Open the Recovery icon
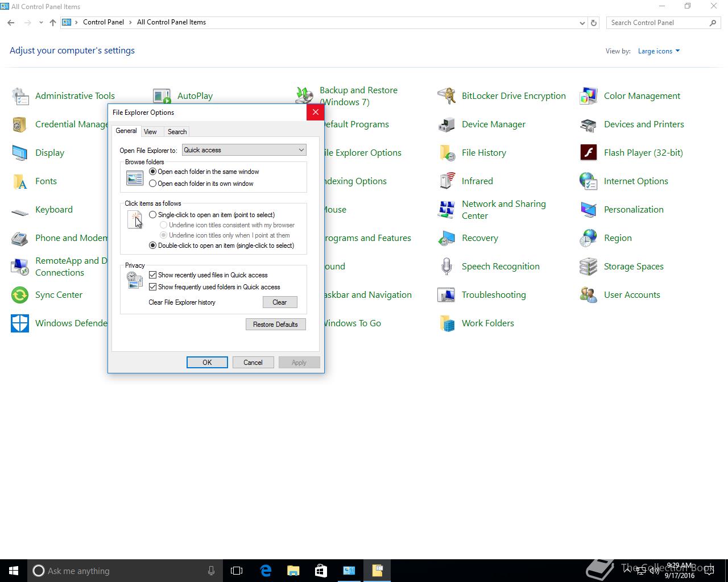 click(x=446, y=238)
